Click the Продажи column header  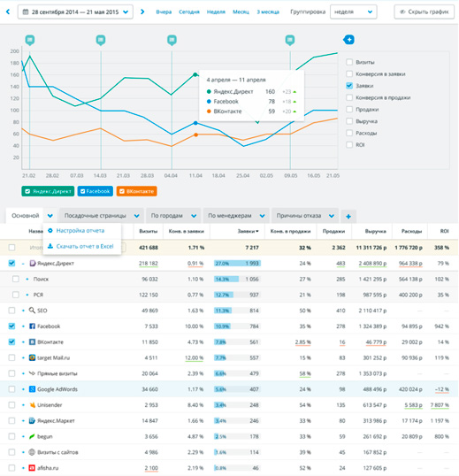333,231
